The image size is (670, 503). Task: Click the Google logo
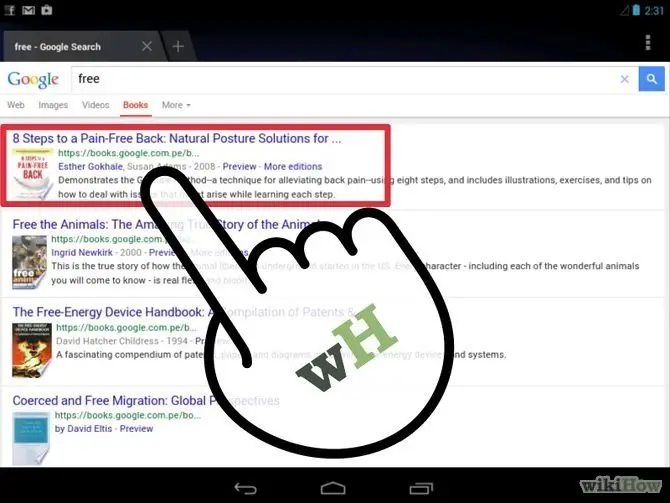click(33, 79)
